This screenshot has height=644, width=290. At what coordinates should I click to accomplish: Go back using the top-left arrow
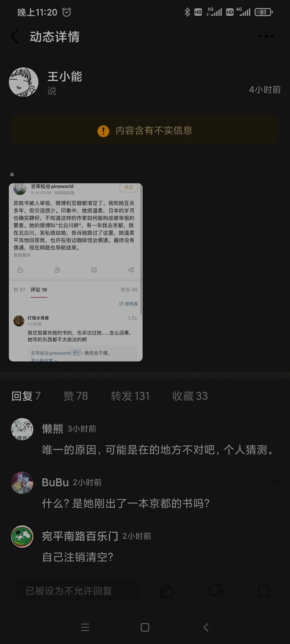[15, 36]
